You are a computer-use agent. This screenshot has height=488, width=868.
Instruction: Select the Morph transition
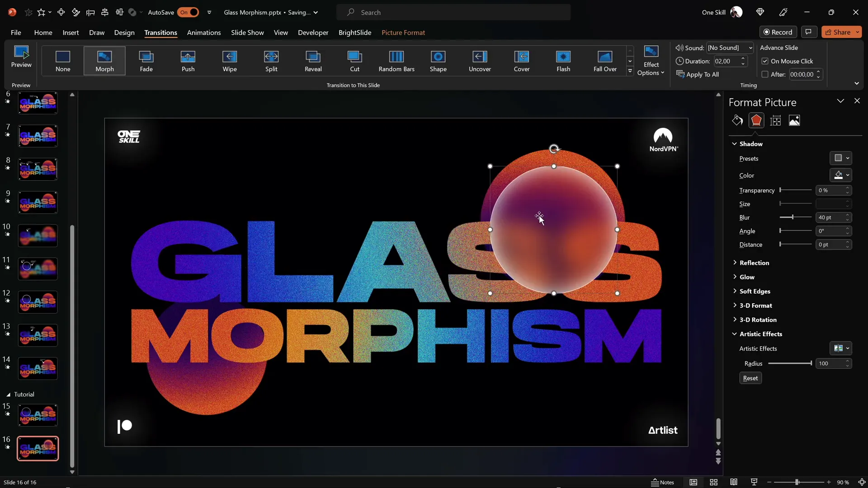[x=104, y=61]
